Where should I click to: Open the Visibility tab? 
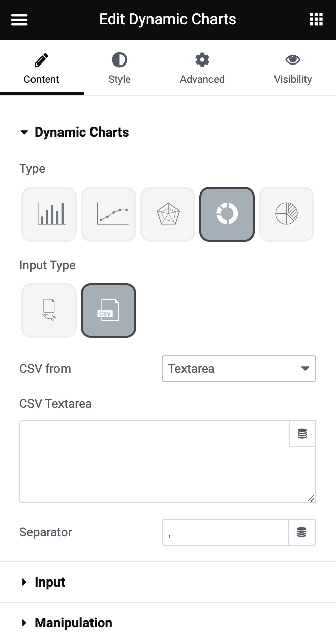(293, 69)
